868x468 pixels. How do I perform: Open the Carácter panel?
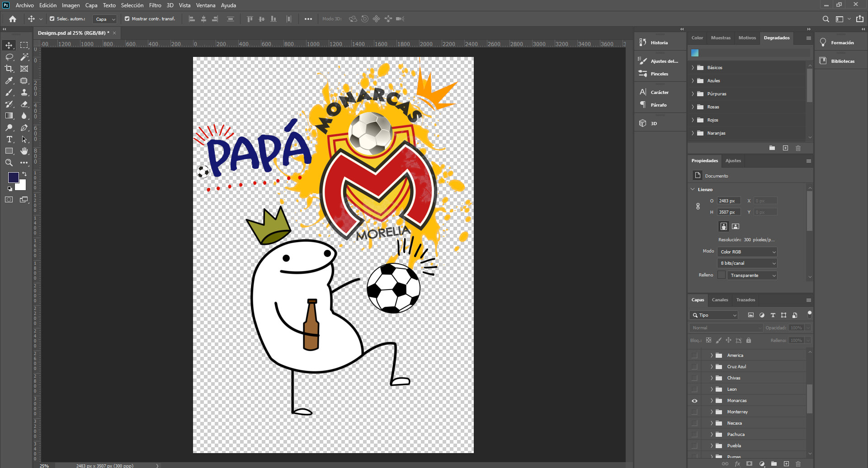(x=659, y=91)
